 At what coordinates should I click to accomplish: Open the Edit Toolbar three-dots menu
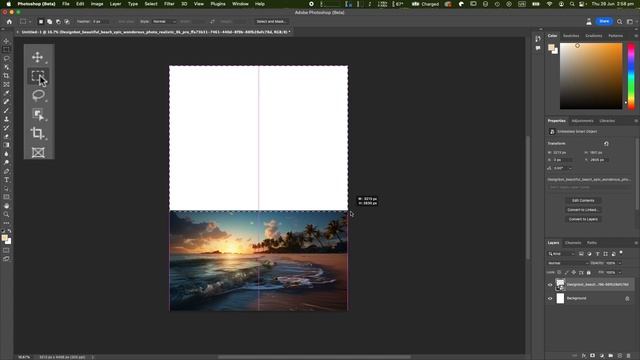coord(6,223)
